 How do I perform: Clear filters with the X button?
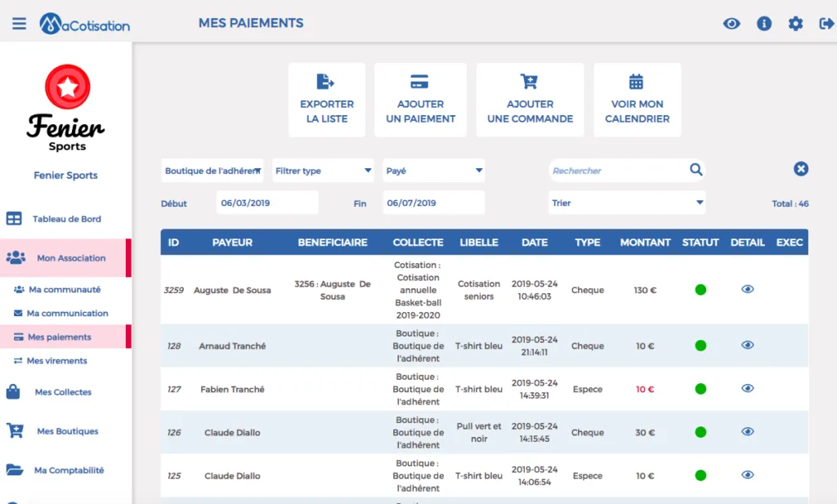801,169
